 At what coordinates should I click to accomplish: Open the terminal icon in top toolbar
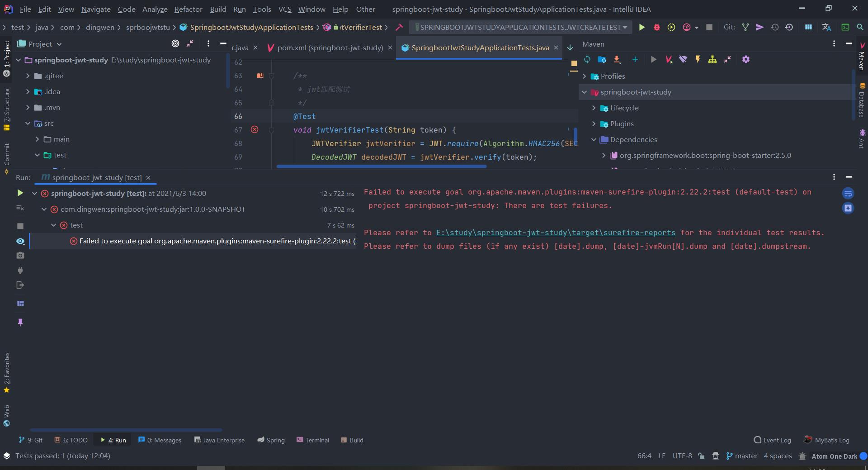point(845,27)
